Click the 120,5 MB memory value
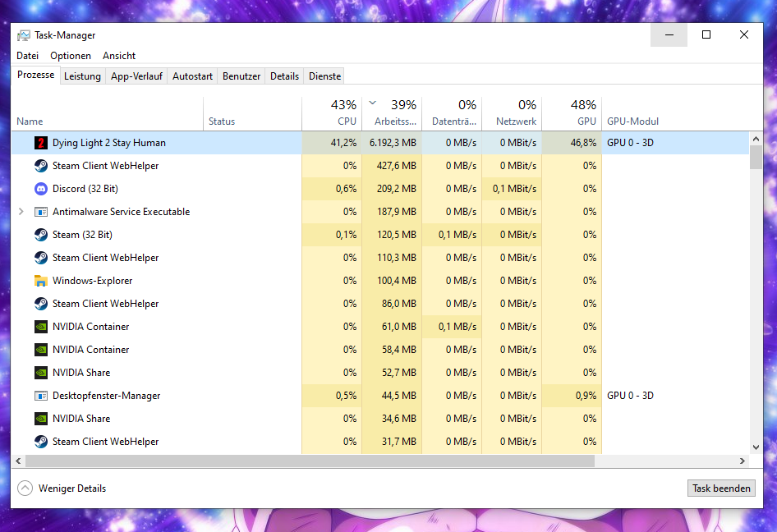Image resolution: width=777 pixels, height=532 pixels. click(x=397, y=235)
